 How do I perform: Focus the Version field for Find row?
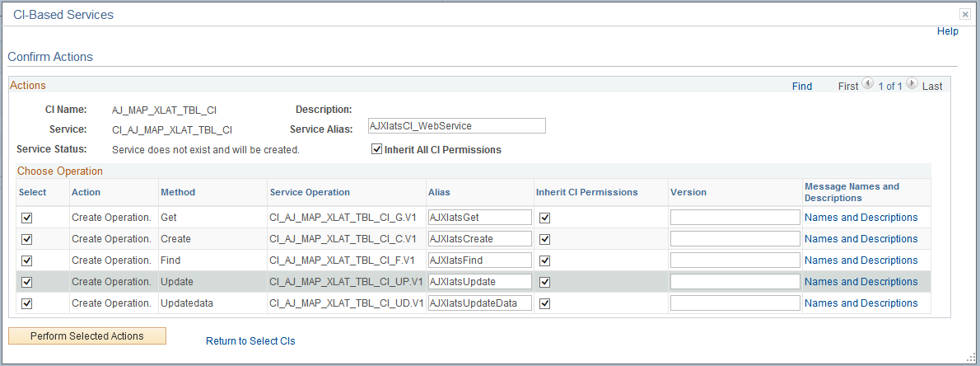[x=735, y=260]
